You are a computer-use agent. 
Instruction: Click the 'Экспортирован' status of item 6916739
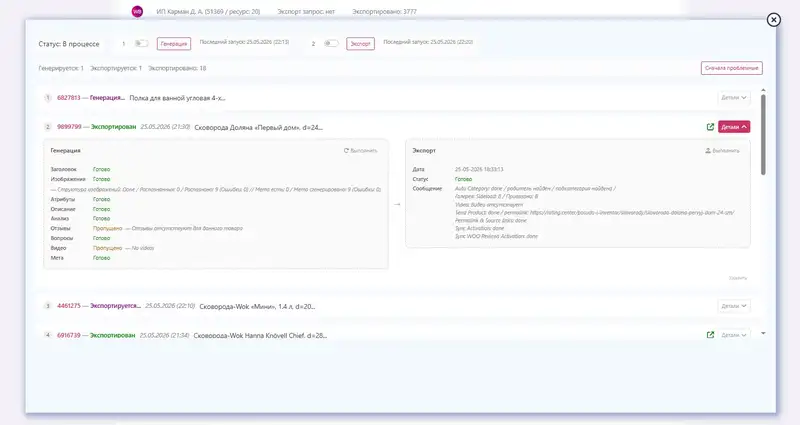[112, 335]
